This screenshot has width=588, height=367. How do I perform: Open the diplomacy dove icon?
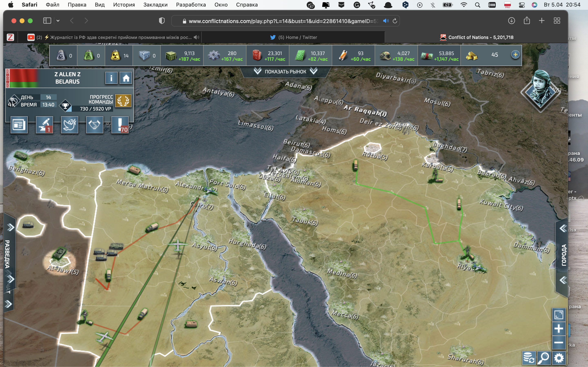tap(69, 125)
